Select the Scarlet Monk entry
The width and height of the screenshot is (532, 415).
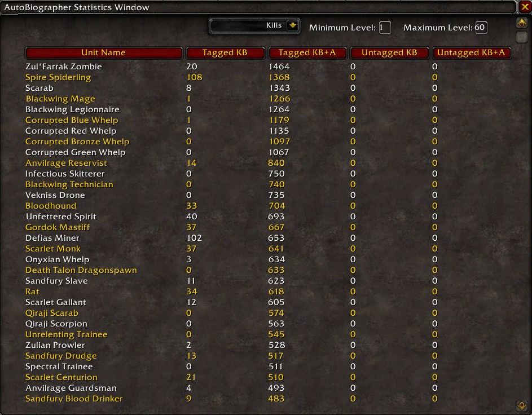(53, 249)
